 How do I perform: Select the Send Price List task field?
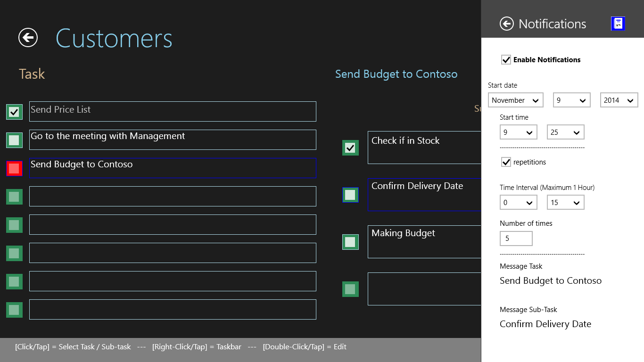pos(173,111)
